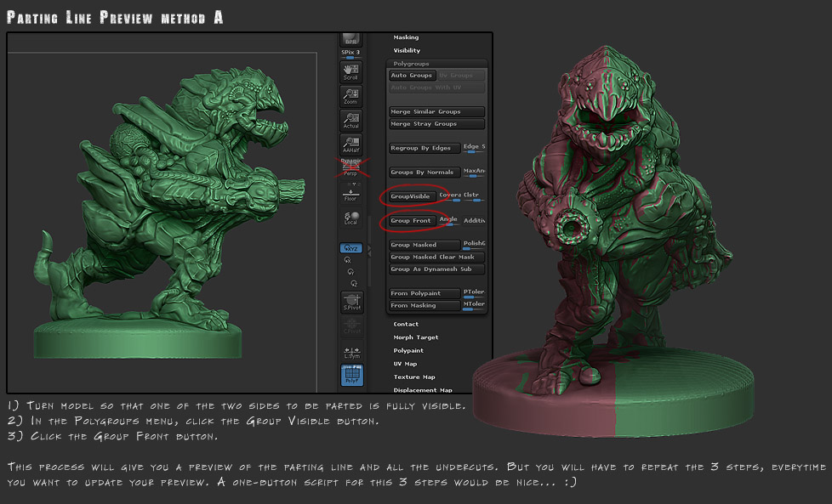Expand the Texture Map sub-palette
This screenshot has width=832, height=504.
point(414,377)
